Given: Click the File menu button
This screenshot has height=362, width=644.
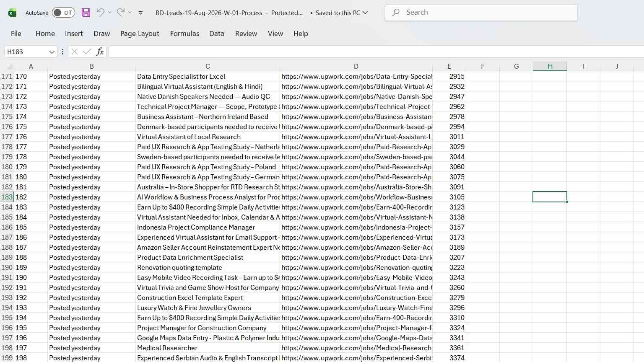Looking at the screenshot, I should click(16, 34).
